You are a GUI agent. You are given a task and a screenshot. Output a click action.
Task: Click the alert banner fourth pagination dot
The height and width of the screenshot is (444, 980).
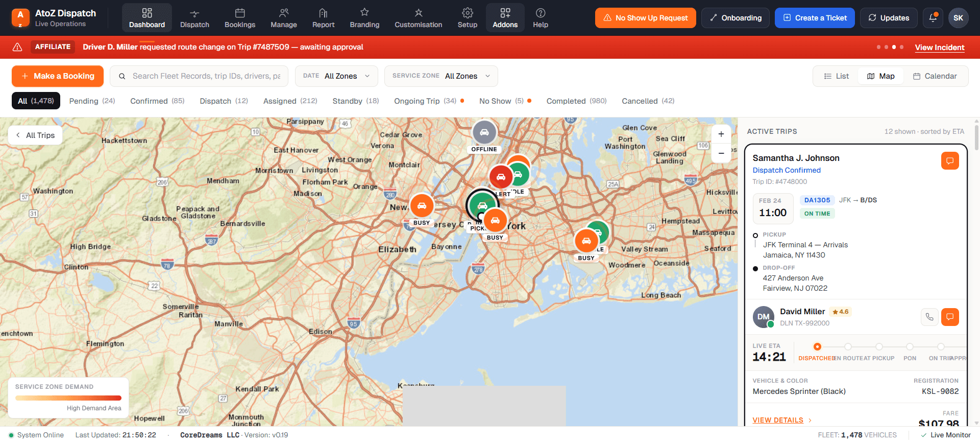(902, 47)
